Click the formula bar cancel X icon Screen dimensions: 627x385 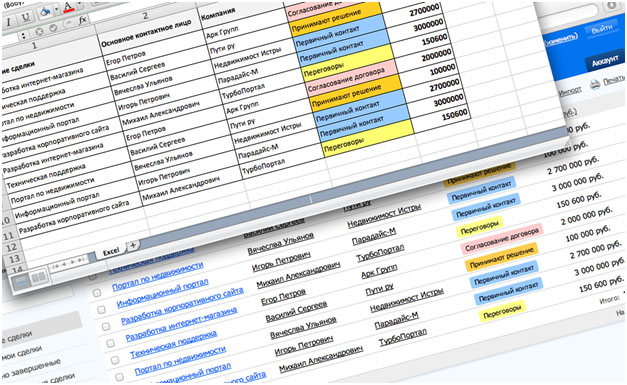pos(39,32)
